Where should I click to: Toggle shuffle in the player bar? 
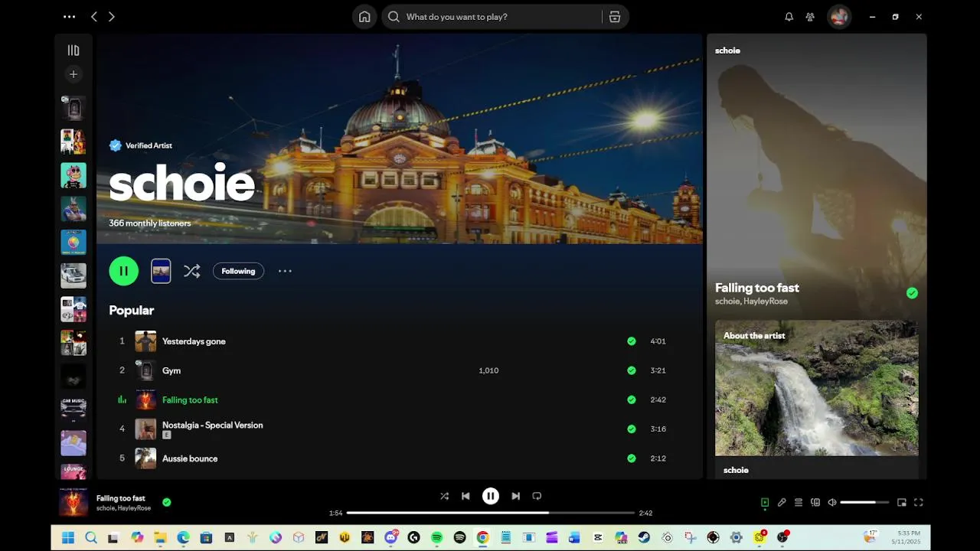[x=444, y=496]
